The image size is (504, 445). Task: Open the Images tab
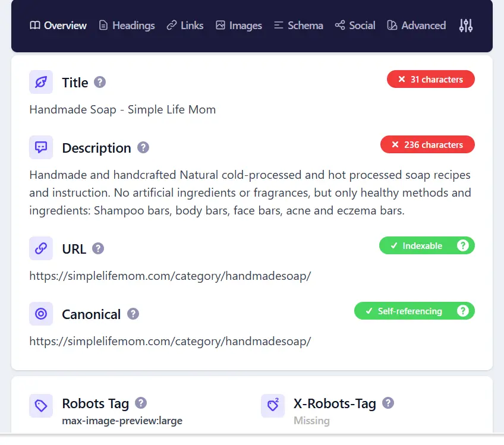(x=239, y=26)
